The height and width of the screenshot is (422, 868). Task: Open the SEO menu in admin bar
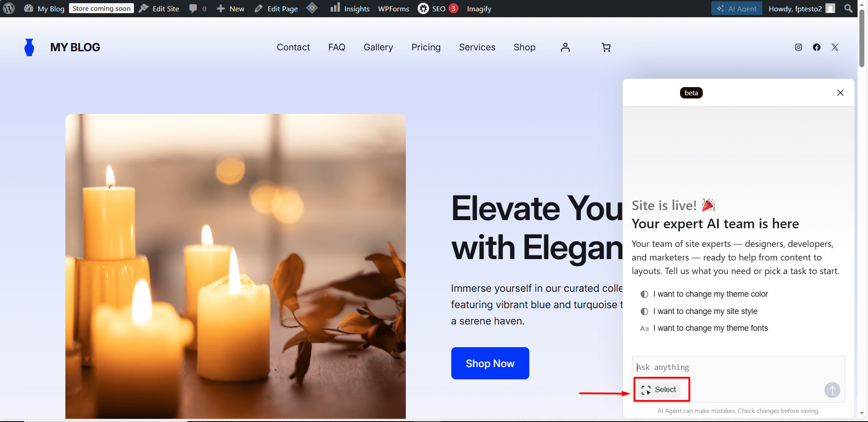click(x=438, y=9)
